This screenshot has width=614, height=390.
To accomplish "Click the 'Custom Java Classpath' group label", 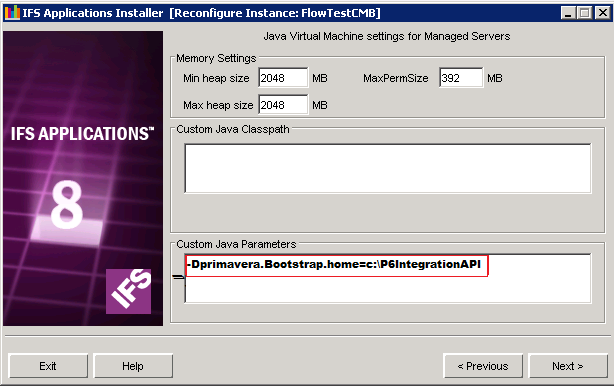I will [233, 129].
